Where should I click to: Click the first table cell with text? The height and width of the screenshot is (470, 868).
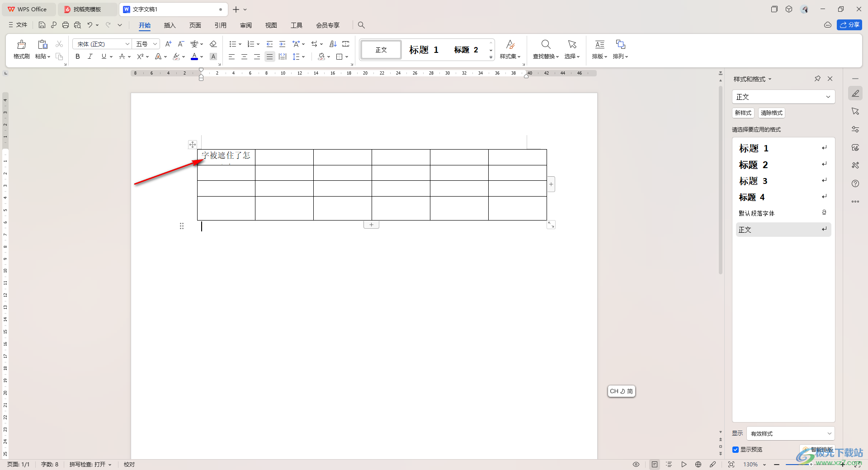(x=226, y=157)
